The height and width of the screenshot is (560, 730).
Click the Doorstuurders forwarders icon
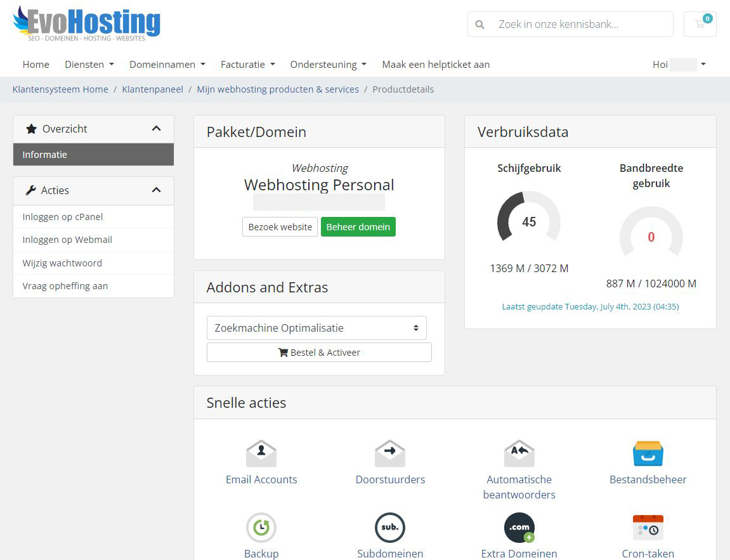tap(390, 453)
